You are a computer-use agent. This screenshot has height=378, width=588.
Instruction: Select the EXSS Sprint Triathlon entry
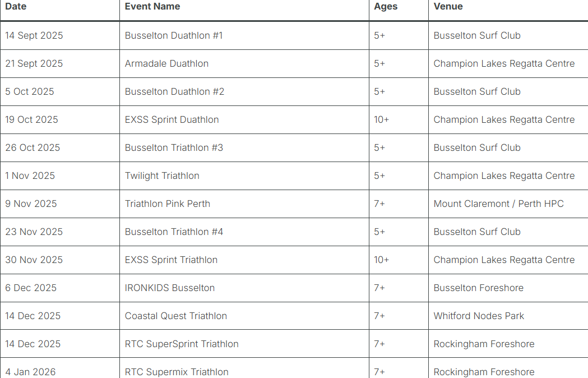pos(171,260)
